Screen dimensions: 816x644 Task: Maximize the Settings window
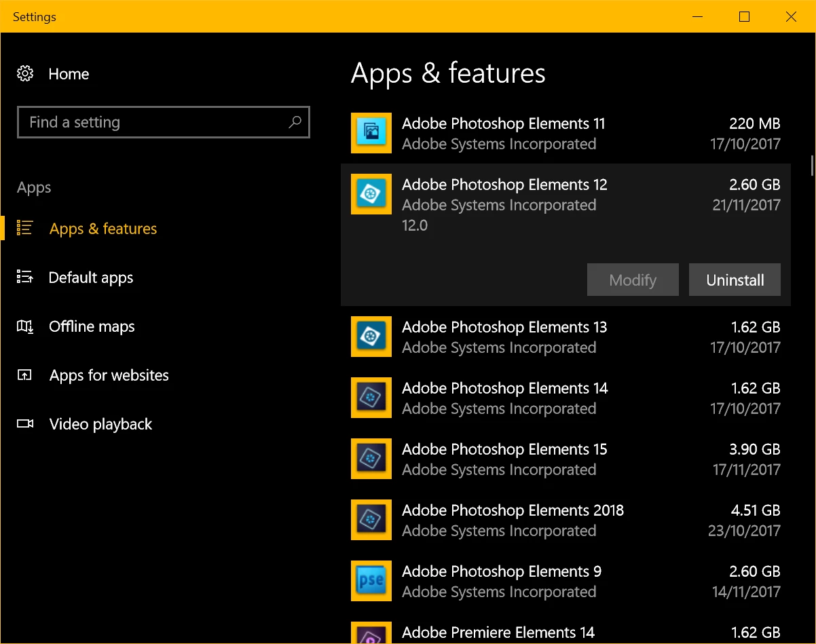pyautogui.click(x=745, y=17)
